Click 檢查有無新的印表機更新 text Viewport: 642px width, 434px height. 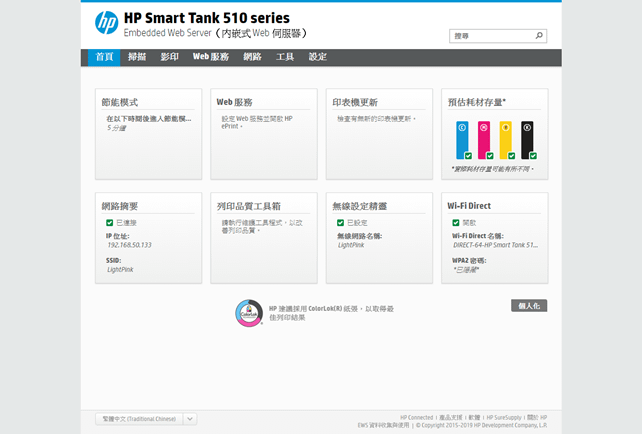(376, 119)
